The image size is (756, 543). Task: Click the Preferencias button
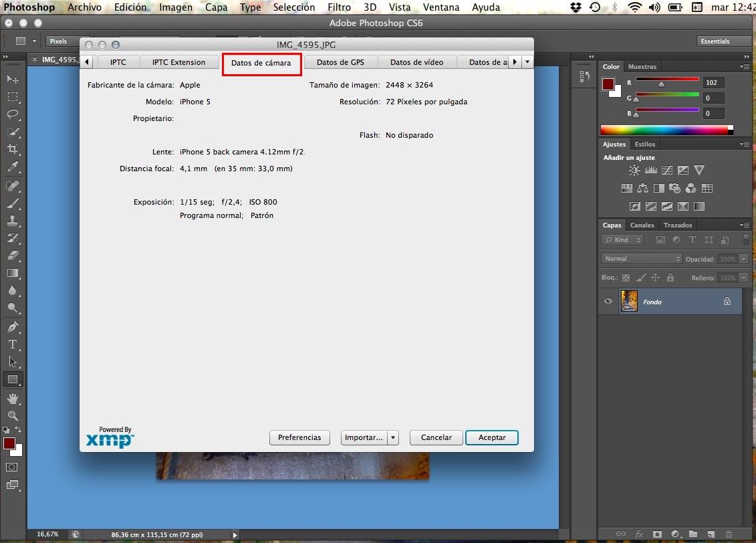299,437
